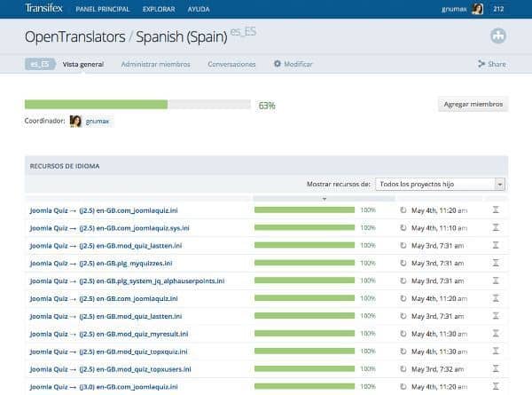Click the es_ES language badge in tab bar
532x395 pixels.
click(x=40, y=64)
